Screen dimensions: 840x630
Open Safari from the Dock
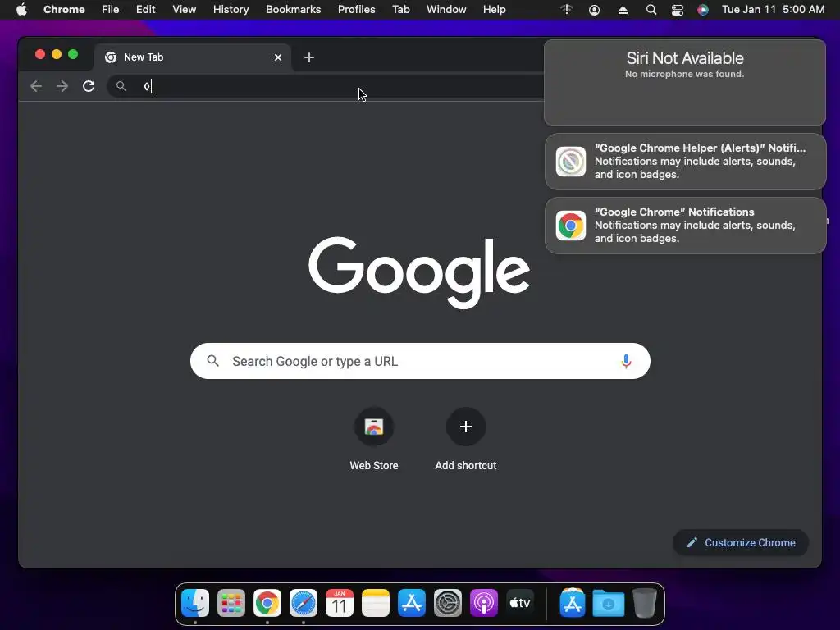[304, 603]
